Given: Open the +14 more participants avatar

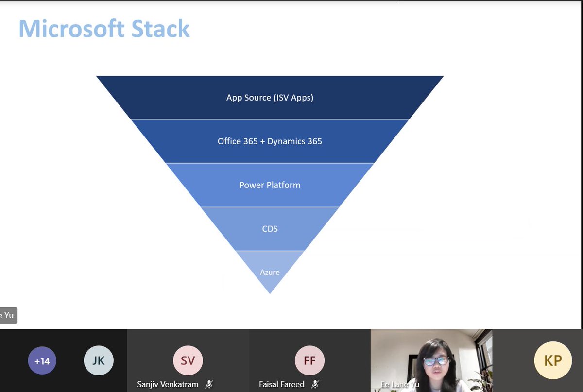Looking at the screenshot, I should [x=42, y=361].
